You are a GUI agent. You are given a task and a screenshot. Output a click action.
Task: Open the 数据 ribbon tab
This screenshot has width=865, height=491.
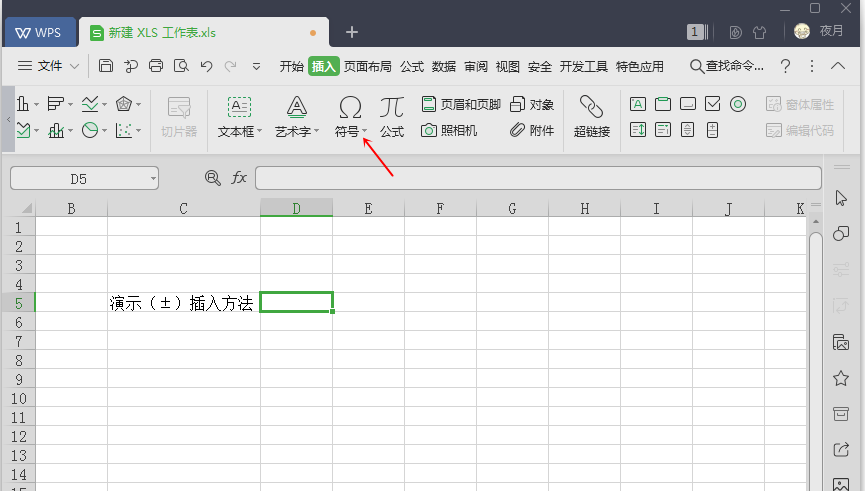[x=444, y=67]
